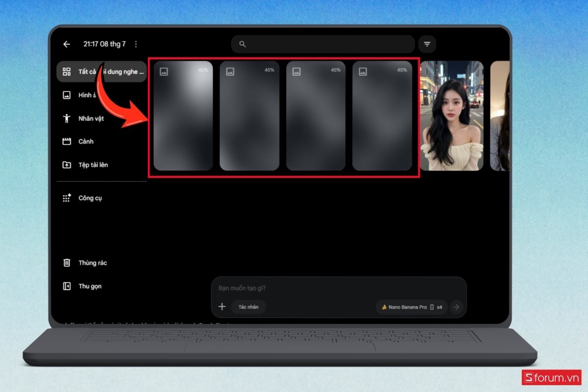Submit the prompt with the arrow send button

(456, 307)
